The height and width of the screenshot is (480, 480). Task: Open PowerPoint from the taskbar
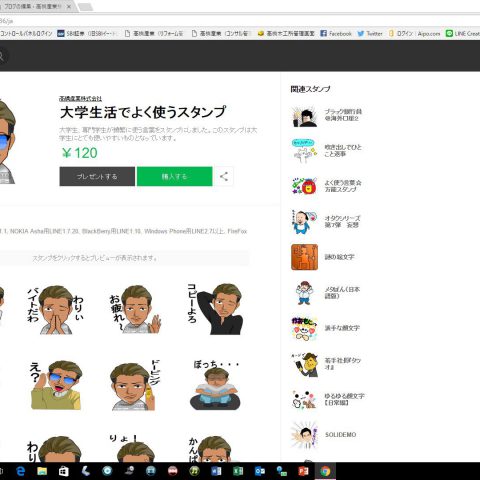click(x=303, y=471)
